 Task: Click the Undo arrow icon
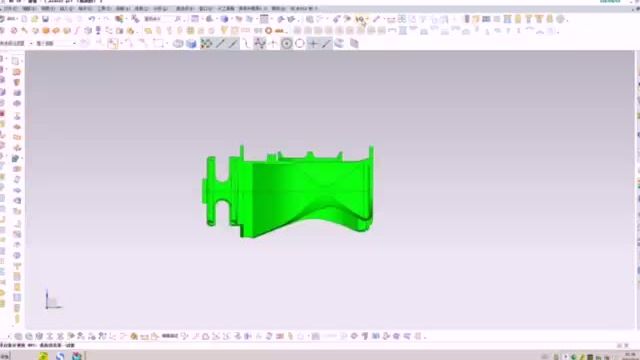pos(92,19)
